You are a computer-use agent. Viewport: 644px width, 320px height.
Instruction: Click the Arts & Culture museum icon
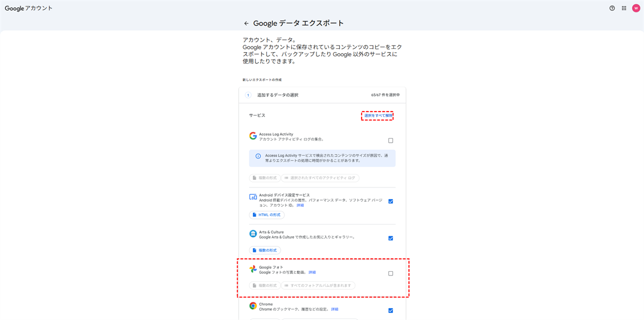[x=253, y=234]
